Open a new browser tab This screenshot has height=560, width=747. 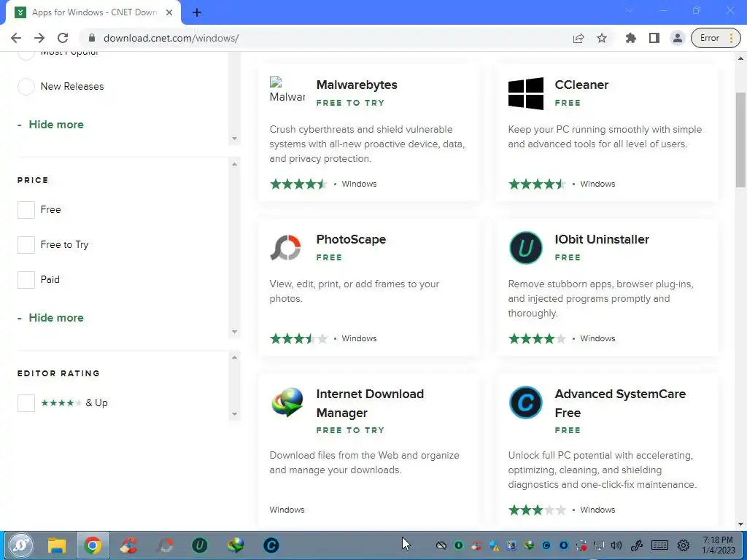coord(197,13)
